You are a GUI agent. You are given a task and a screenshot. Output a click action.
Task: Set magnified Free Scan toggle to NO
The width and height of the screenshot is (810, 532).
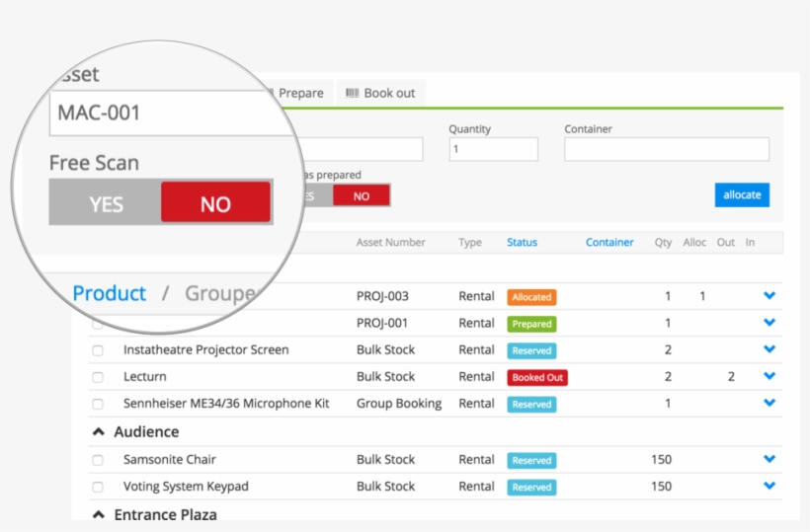click(215, 203)
